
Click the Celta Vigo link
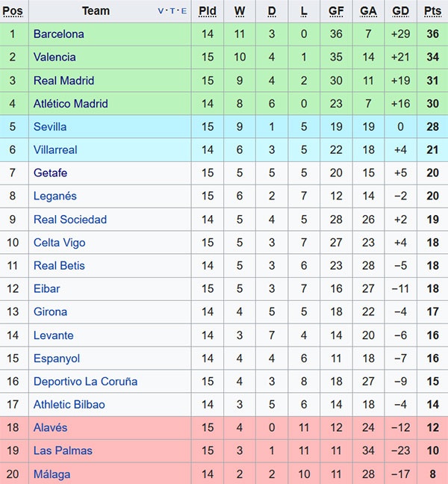(x=60, y=242)
